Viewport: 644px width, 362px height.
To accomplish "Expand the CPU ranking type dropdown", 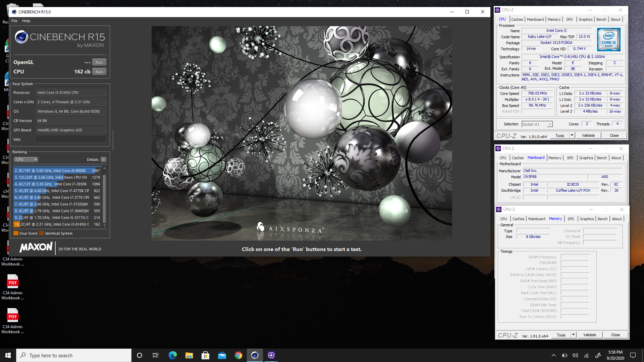I will [26, 160].
